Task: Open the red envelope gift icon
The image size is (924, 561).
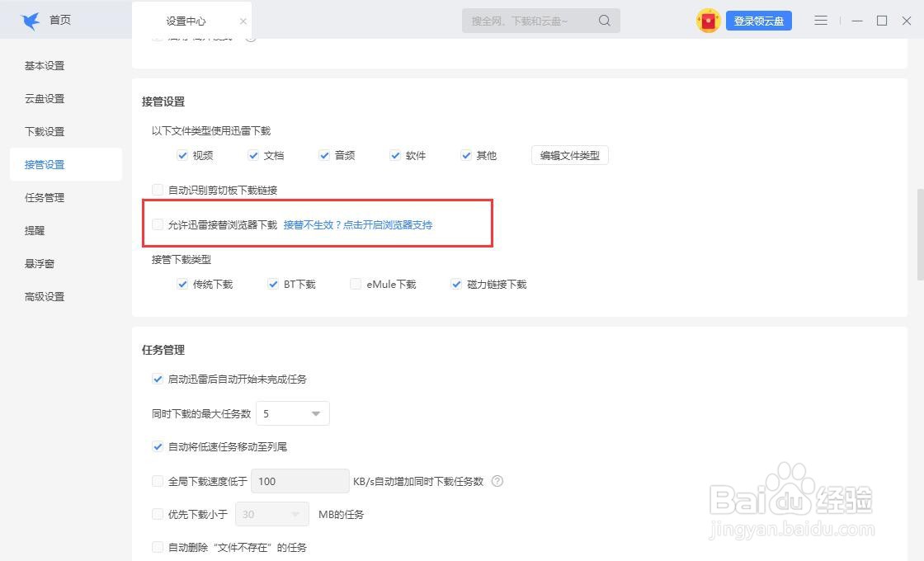Action: tap(708, 21)
